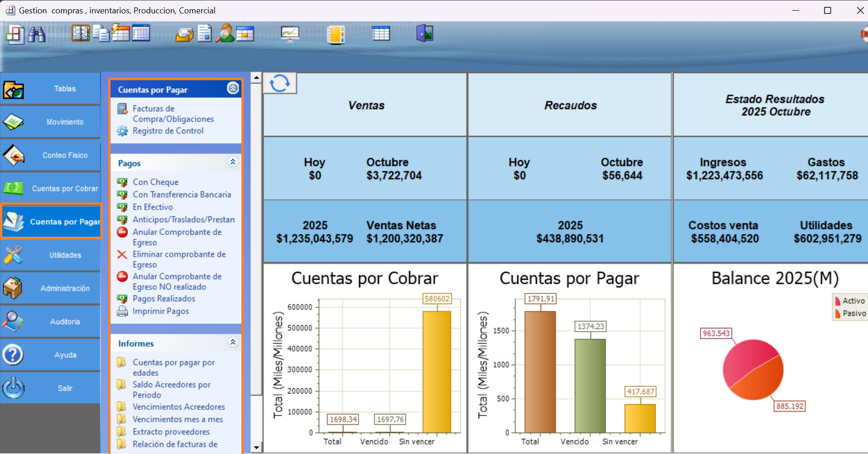Open Facturas de Compra/Obligaciones

point(172,114)
